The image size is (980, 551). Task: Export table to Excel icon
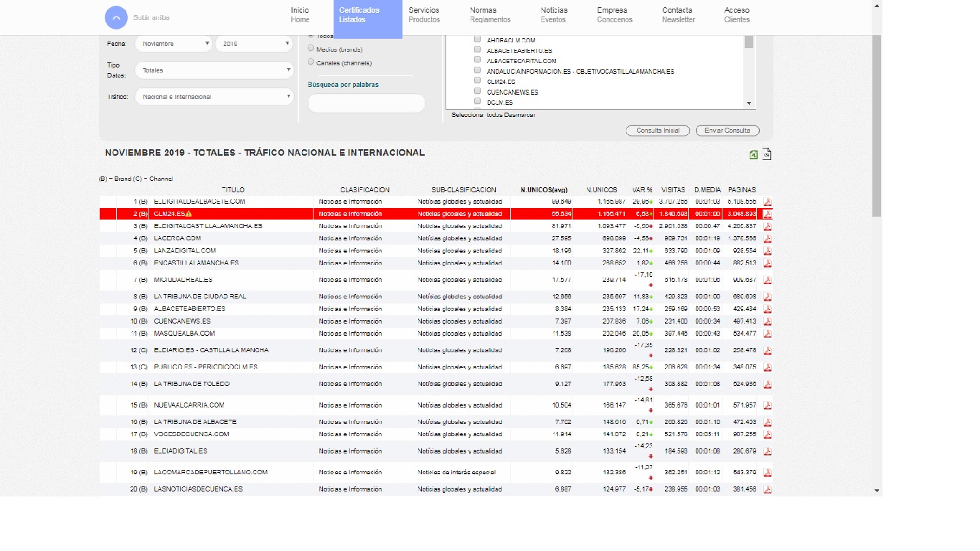[x=753, y=154]
